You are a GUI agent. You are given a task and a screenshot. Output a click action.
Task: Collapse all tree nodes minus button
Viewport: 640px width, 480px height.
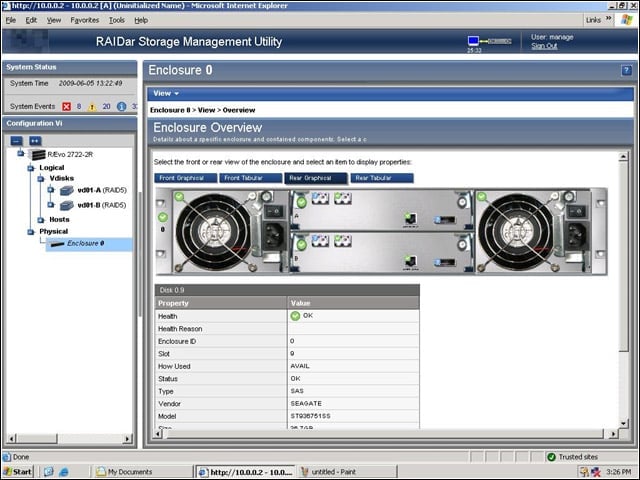coord(16,141)
